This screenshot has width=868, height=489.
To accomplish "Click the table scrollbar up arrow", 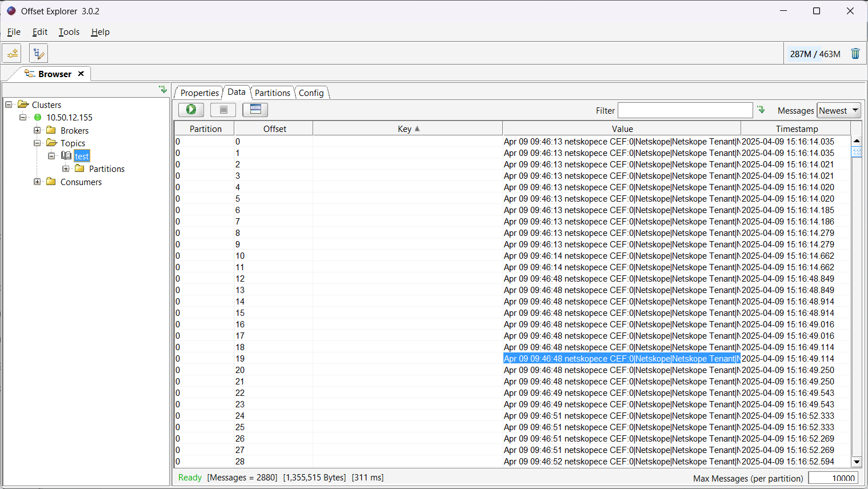I will 857,141.
